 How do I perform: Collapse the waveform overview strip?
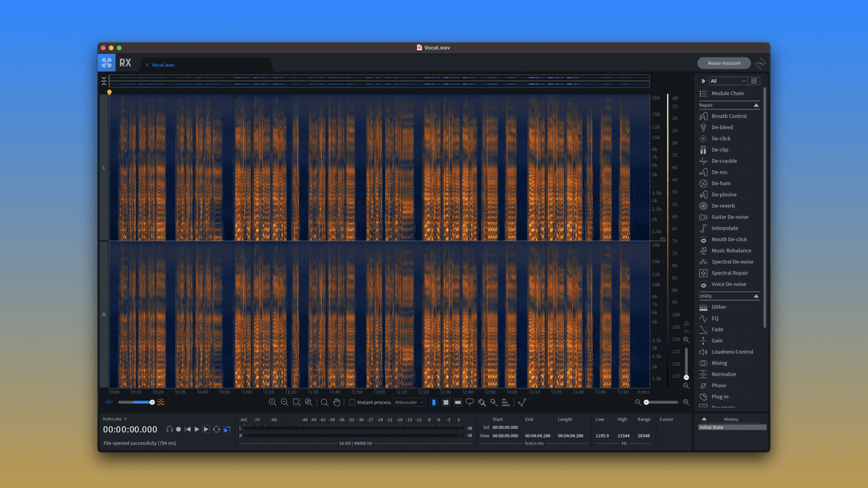pos(104,81)
